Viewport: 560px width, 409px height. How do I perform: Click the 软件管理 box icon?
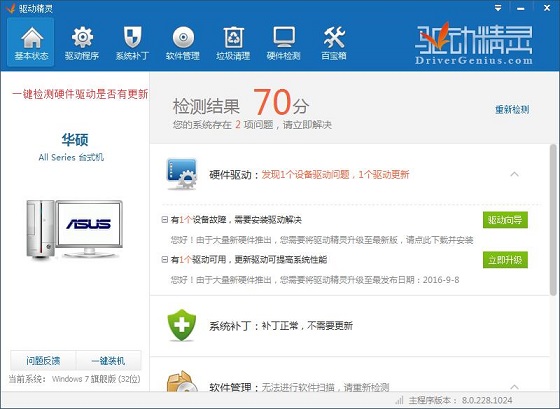pyautogui.click(x=182, y=381)
